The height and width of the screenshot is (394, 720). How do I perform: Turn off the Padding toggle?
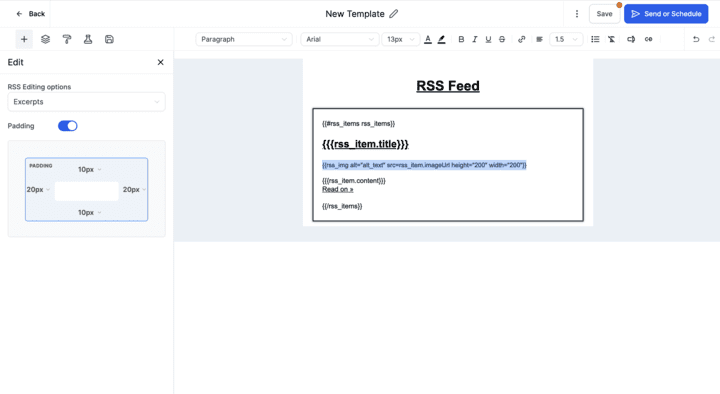point(68,126)
